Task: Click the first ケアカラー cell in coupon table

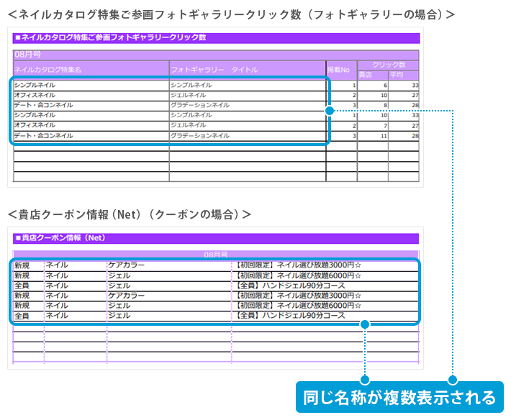Action: point(126,265)
